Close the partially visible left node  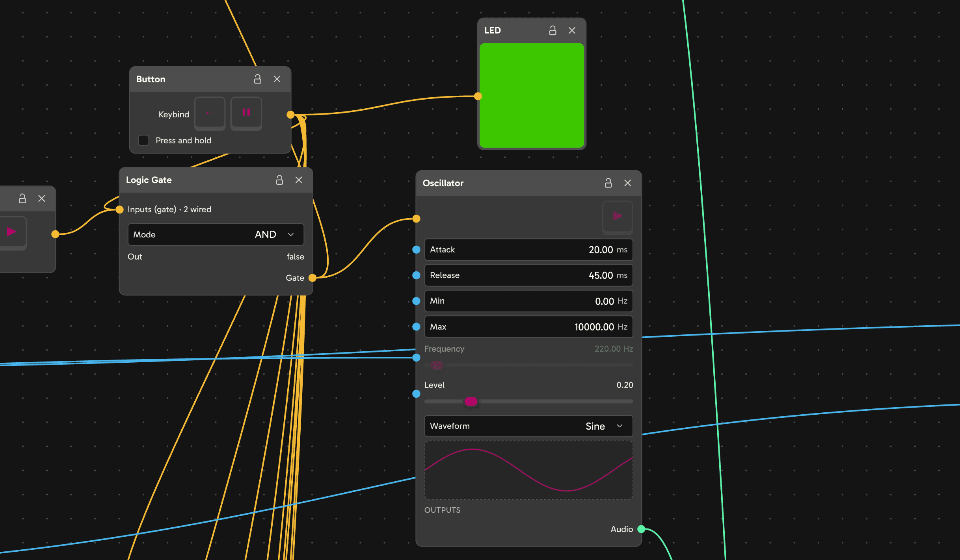(x=42, y=198)
